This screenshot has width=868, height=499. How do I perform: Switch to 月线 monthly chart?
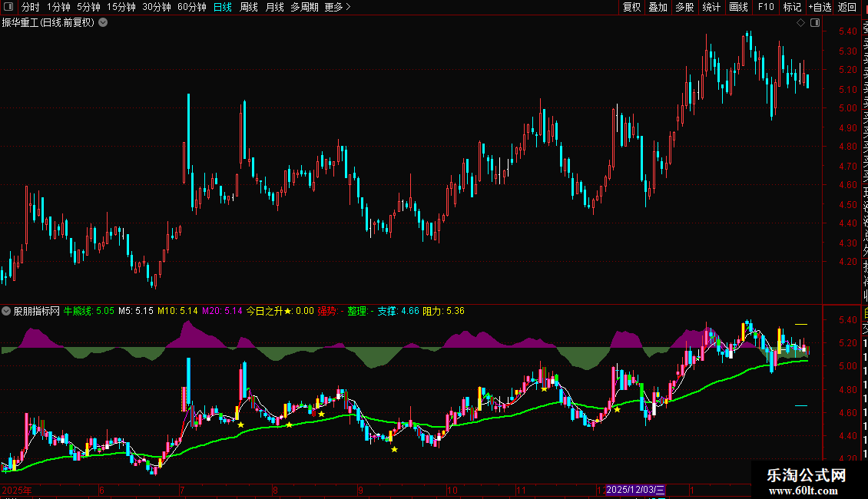click(x=274, y=7)
